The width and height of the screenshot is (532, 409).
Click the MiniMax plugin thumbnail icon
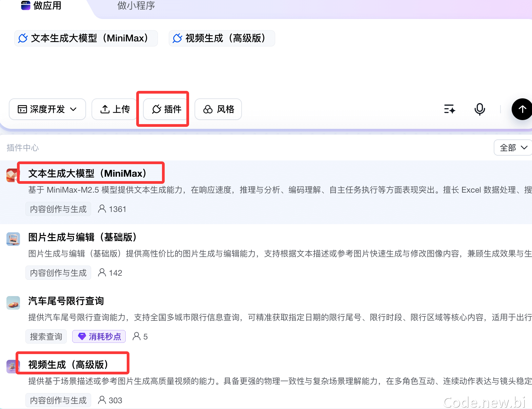pyautogui.click(x=13, y=175)
